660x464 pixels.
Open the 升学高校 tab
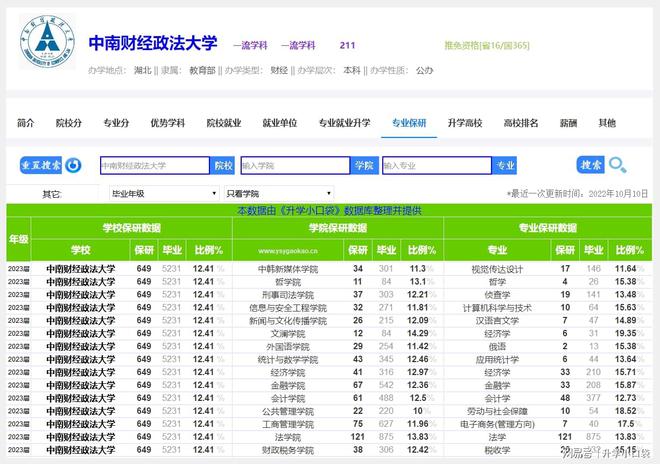pos(465,123)
